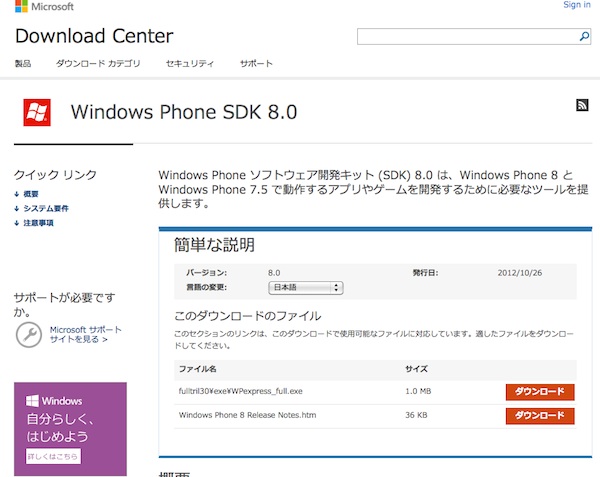Download the WPexpress_full.exe file

539,392
